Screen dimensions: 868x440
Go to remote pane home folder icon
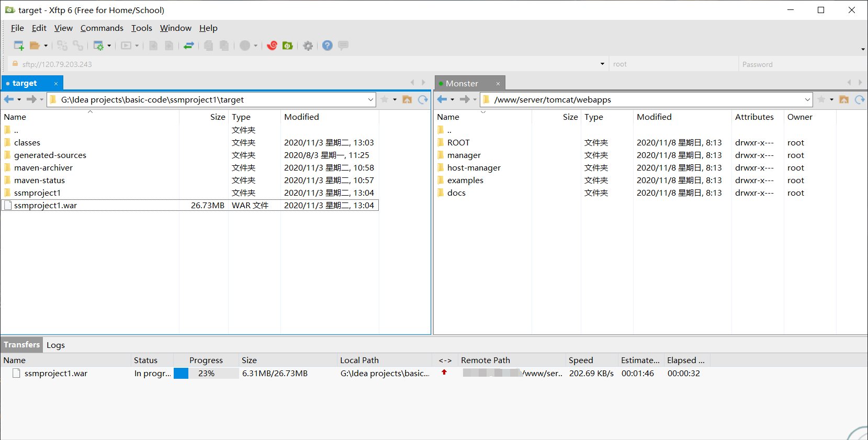point(844,99)
